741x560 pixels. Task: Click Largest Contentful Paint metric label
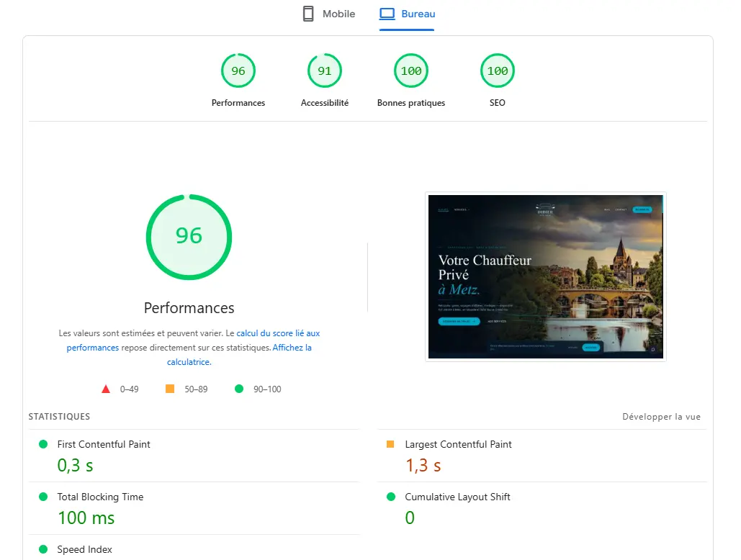pos(458,444)
